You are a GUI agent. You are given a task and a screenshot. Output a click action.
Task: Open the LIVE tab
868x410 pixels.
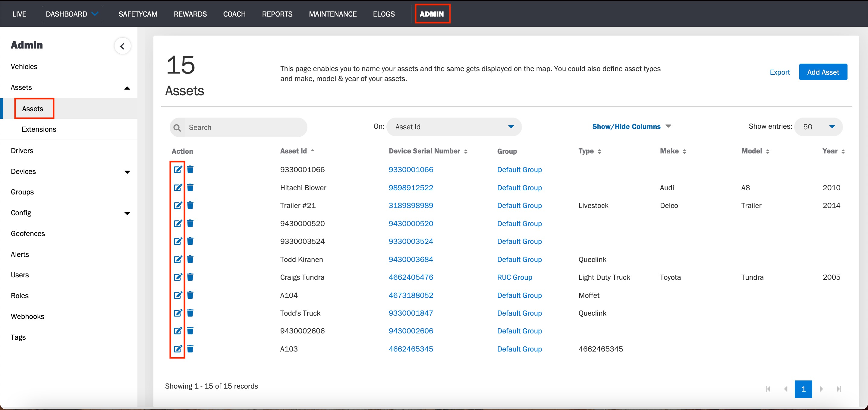[19, 14]
